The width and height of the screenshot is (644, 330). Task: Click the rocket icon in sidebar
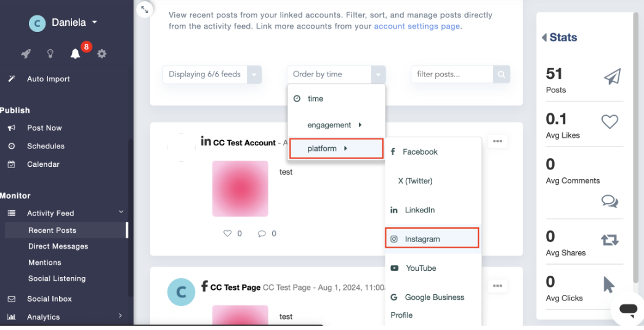coord(25,54)
